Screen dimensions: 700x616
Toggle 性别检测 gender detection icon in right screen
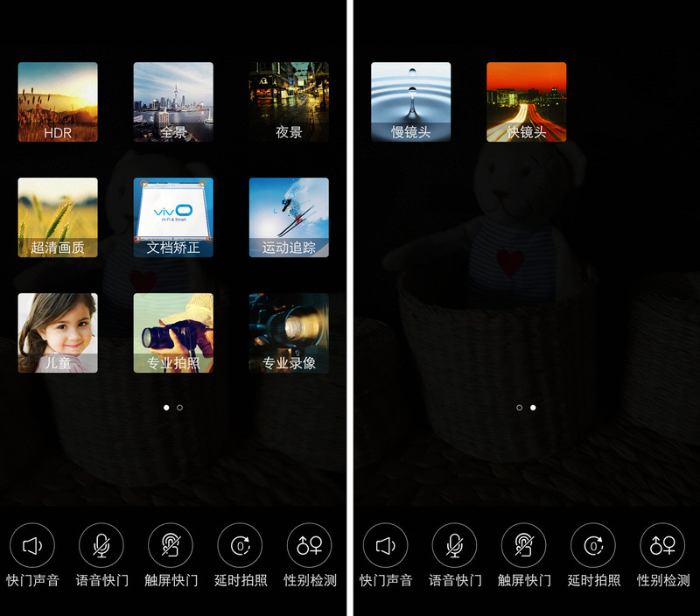point(662,545)
